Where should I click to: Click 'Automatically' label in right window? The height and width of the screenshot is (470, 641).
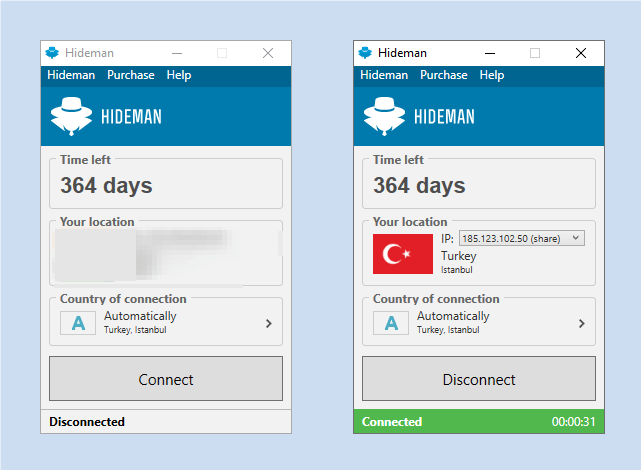[453, 316]
